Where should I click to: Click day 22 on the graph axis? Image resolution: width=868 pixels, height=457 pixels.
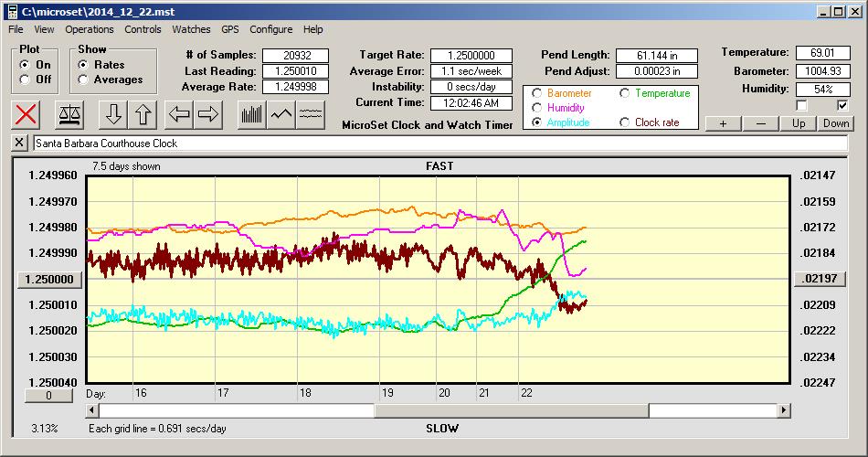pyautogui.click(x=526, y=393)
